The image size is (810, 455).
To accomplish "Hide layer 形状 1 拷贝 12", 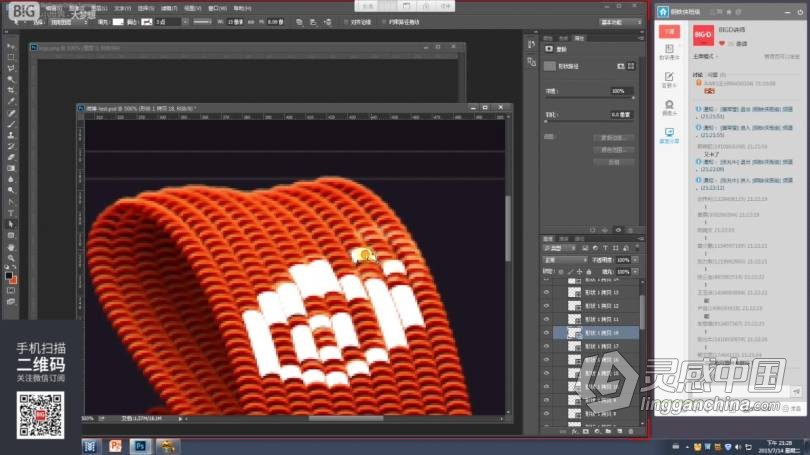I will (546, 306).
